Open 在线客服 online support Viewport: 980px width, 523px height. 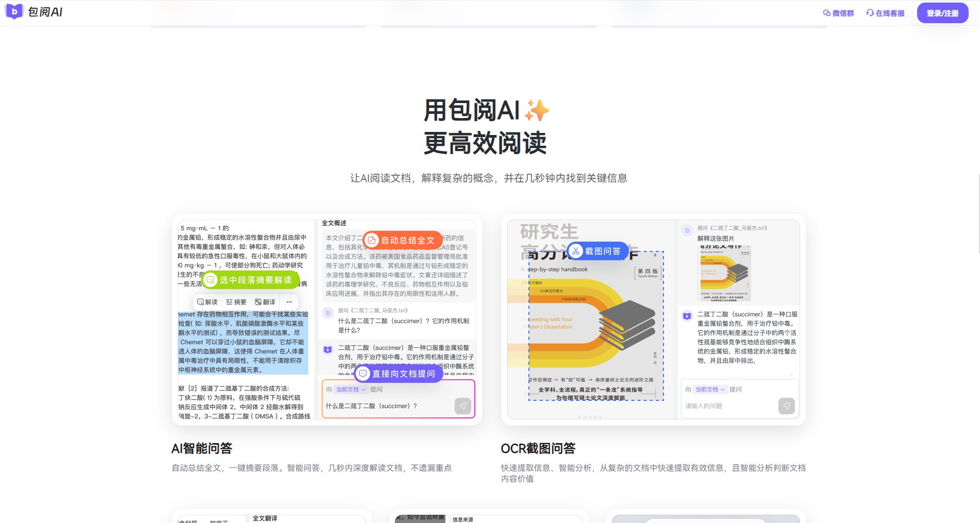point(885,13)
